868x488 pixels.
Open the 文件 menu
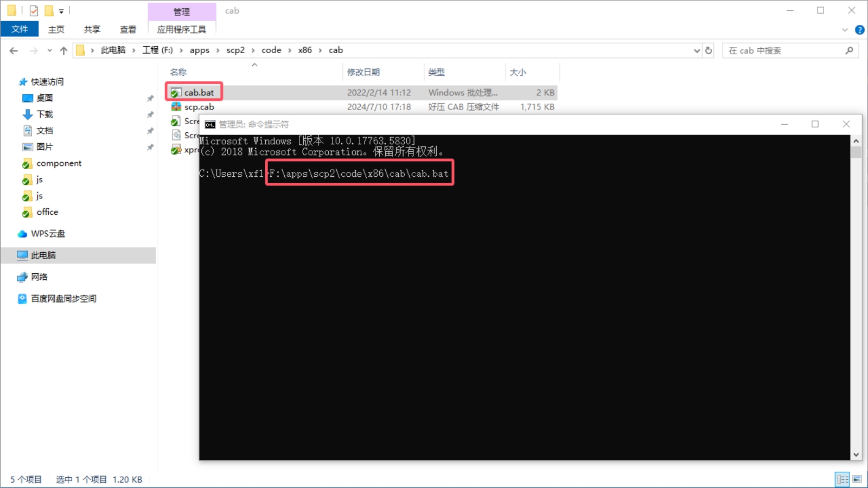(x=20, y=29)
